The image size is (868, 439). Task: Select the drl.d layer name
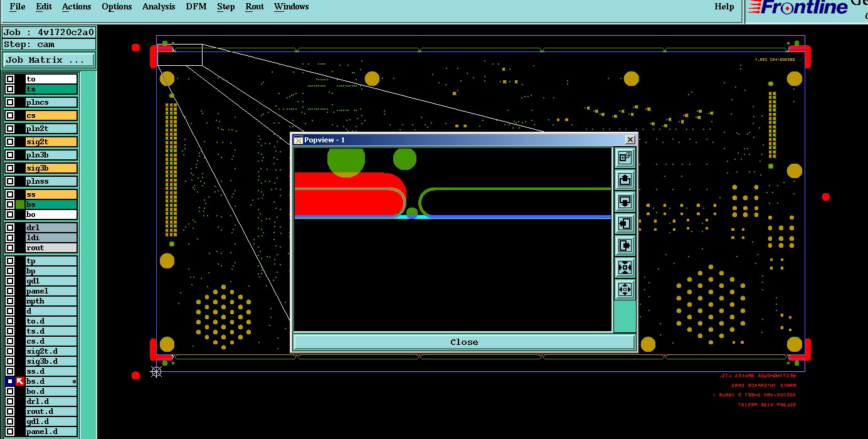(51, 401)
